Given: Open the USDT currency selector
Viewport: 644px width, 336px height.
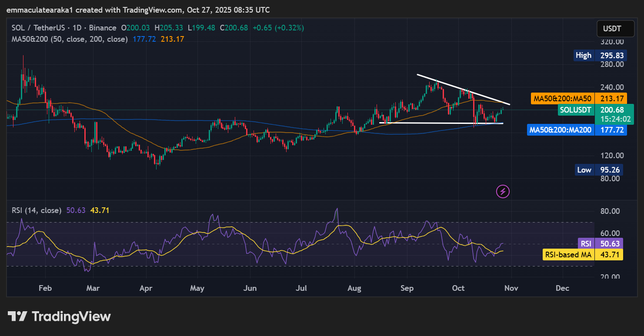Looking at the screenshot, I should click(612, 29).
